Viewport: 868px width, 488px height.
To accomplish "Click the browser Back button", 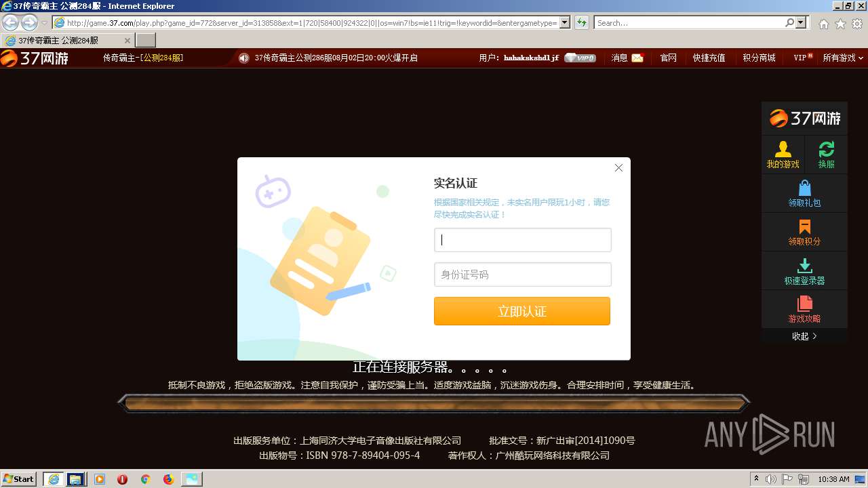I will 11,23.
